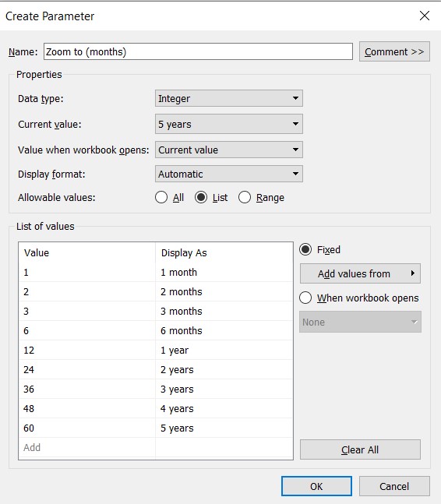Open the Data type dropdown

229,98
